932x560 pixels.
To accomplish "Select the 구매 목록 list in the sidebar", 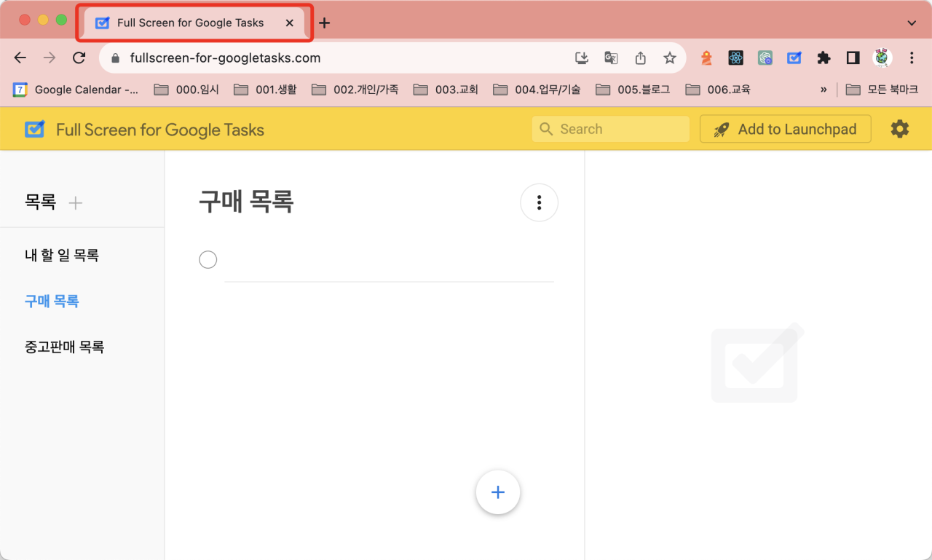I will 52,301.
